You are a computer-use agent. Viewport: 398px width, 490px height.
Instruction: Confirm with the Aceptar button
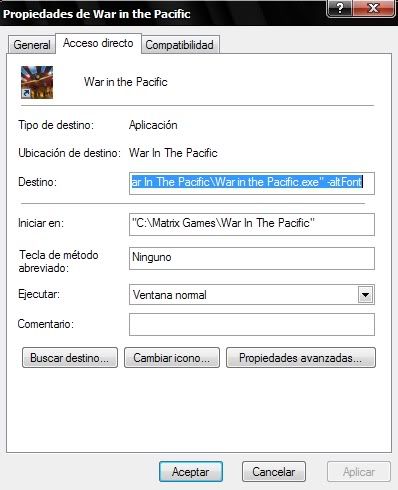tap(191, 472)
